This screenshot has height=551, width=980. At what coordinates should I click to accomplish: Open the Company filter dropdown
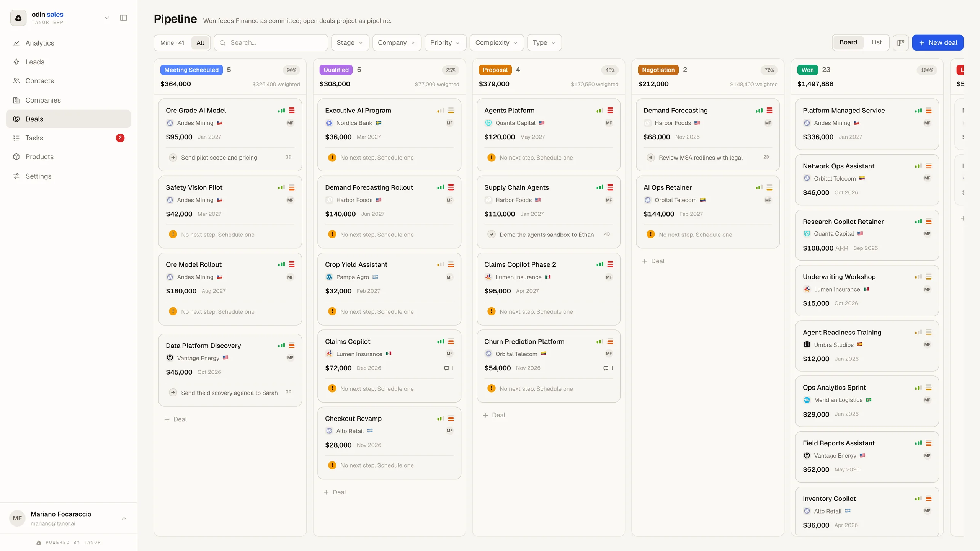click(397, 43)
